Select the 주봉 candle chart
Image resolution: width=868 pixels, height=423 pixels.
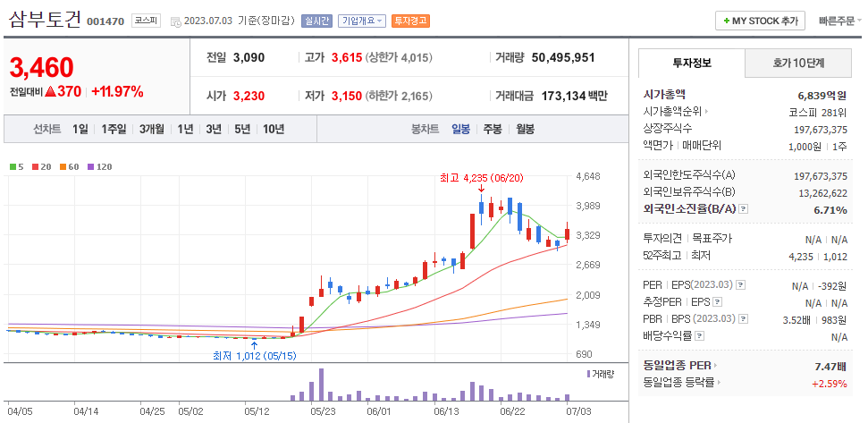tap(493, 129)
